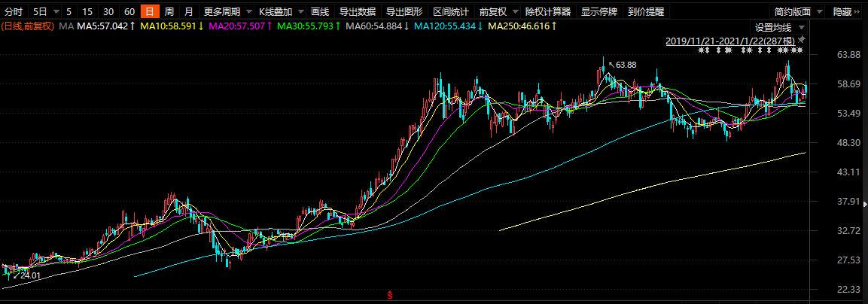
Task: Click the red S marker on time axis
Action: [x=390, y=296]
